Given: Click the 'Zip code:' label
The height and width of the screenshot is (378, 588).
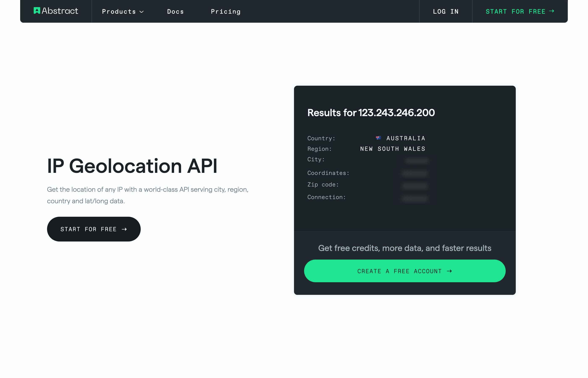Looking at the screenshot, I should click(323, 185).
